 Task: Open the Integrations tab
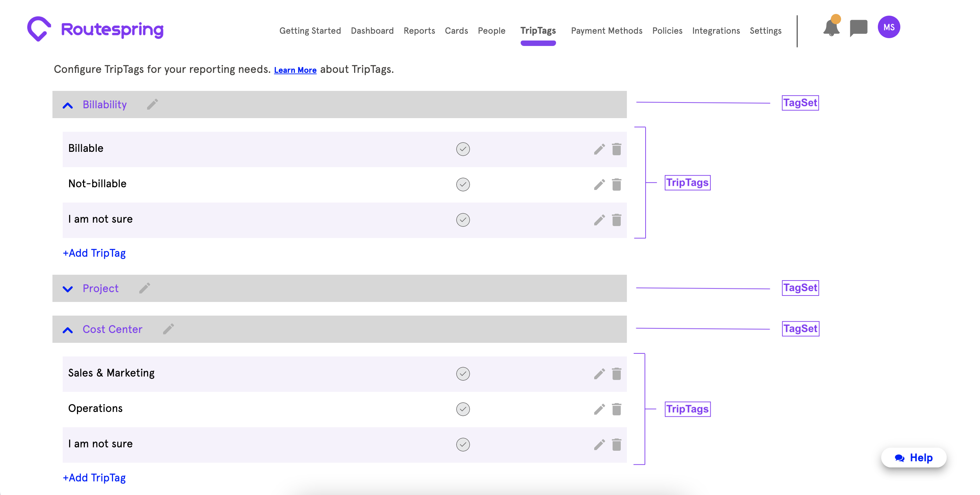(x=716, y=30)
